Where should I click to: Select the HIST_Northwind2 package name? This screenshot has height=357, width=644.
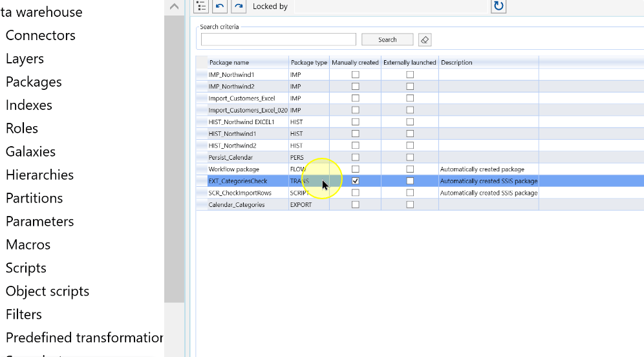click(232, 146)
